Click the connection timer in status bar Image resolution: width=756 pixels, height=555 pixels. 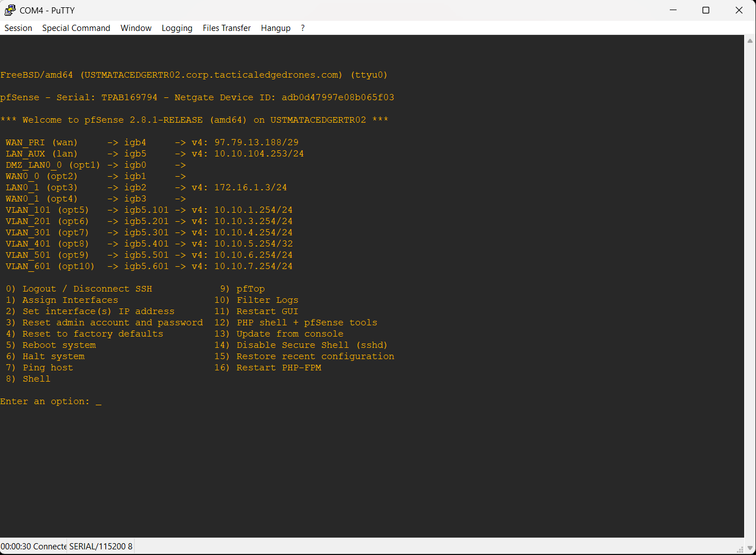[33, 547]
